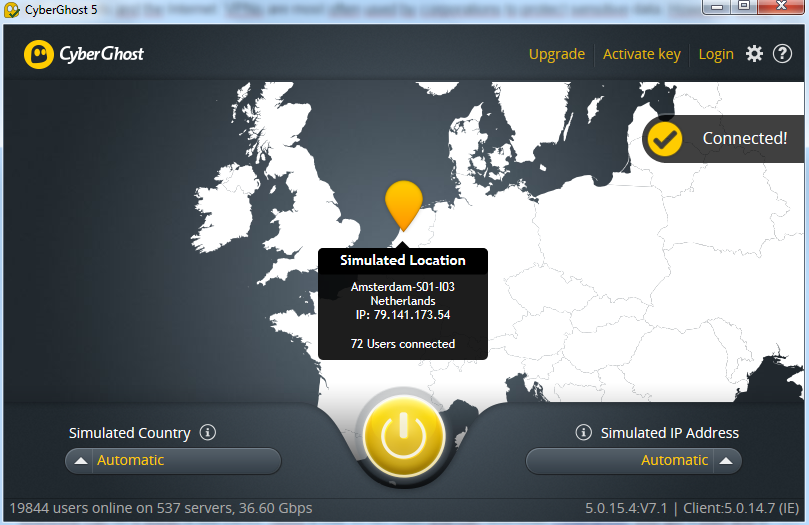Click the Simulated IP Address label

click(670, 433)
